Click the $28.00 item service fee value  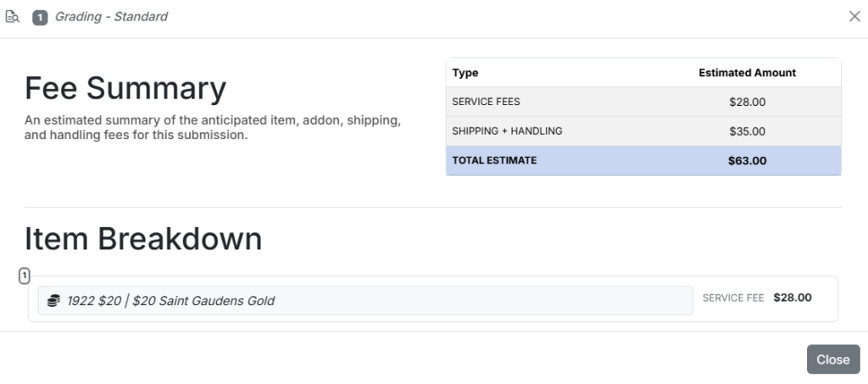click(793, 298)
